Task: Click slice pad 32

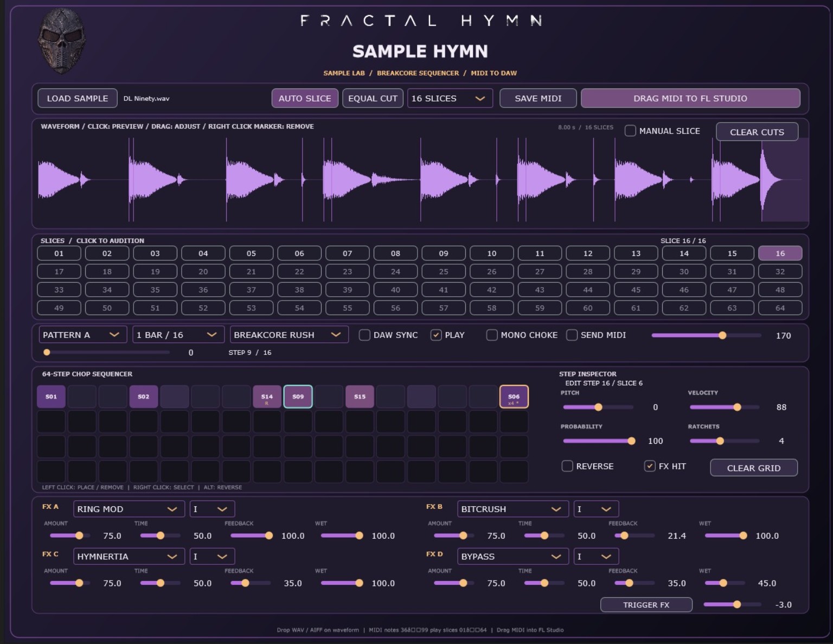Action: point(780,271)
